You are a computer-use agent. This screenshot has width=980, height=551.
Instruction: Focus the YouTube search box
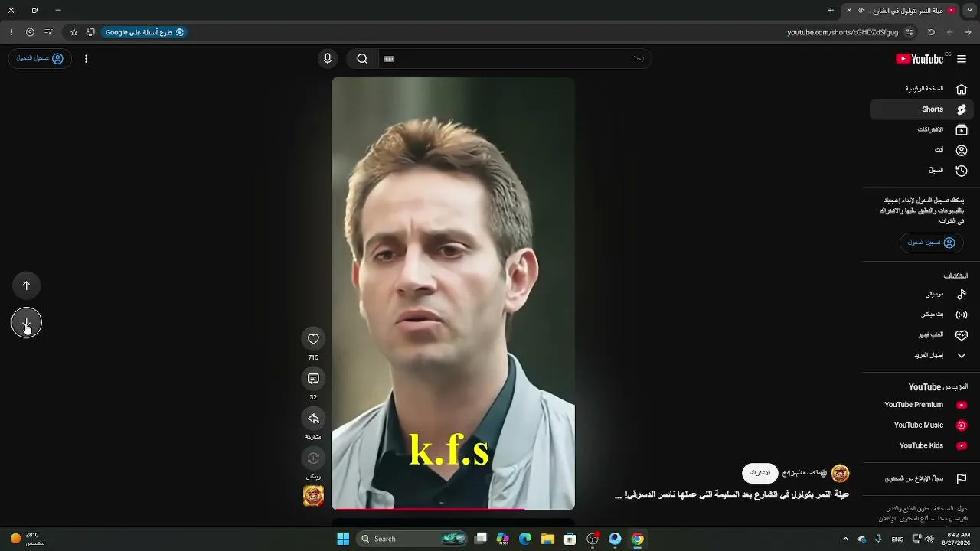pyautogui.click(x=514, y=59)
